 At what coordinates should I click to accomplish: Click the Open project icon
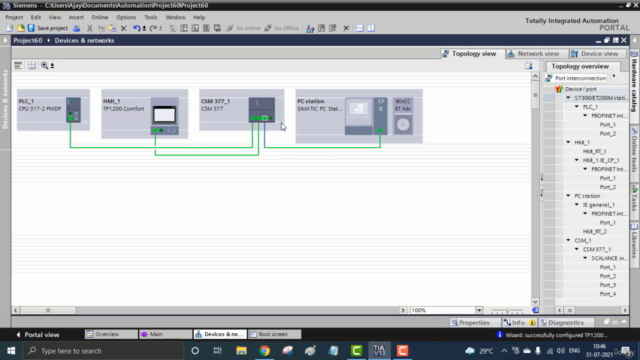click(20, 28)
